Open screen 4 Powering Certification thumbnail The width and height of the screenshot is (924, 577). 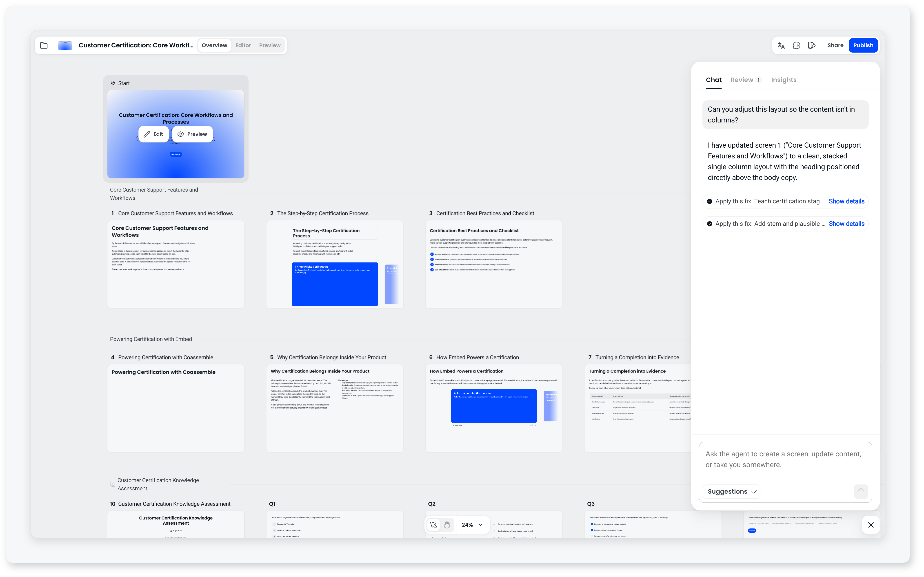(x=175, y=408)
